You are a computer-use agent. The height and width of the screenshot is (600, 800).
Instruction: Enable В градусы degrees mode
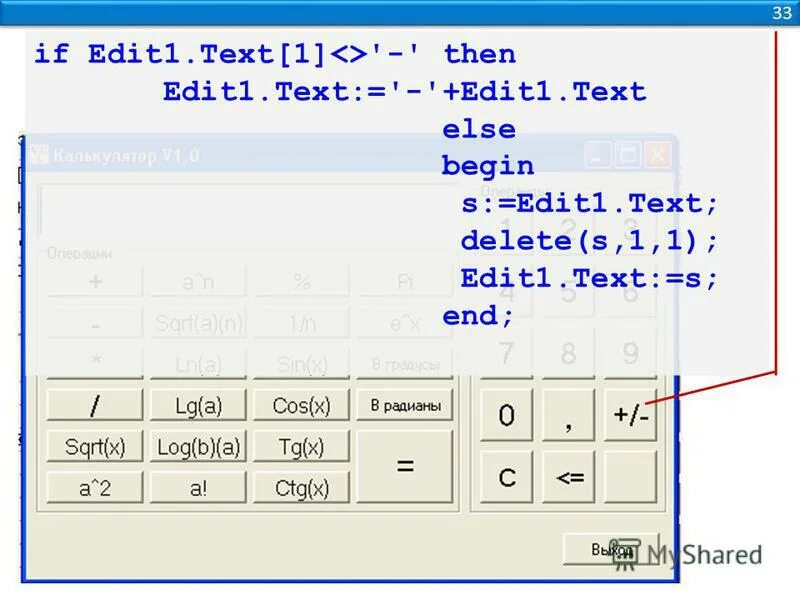[405, 364]
